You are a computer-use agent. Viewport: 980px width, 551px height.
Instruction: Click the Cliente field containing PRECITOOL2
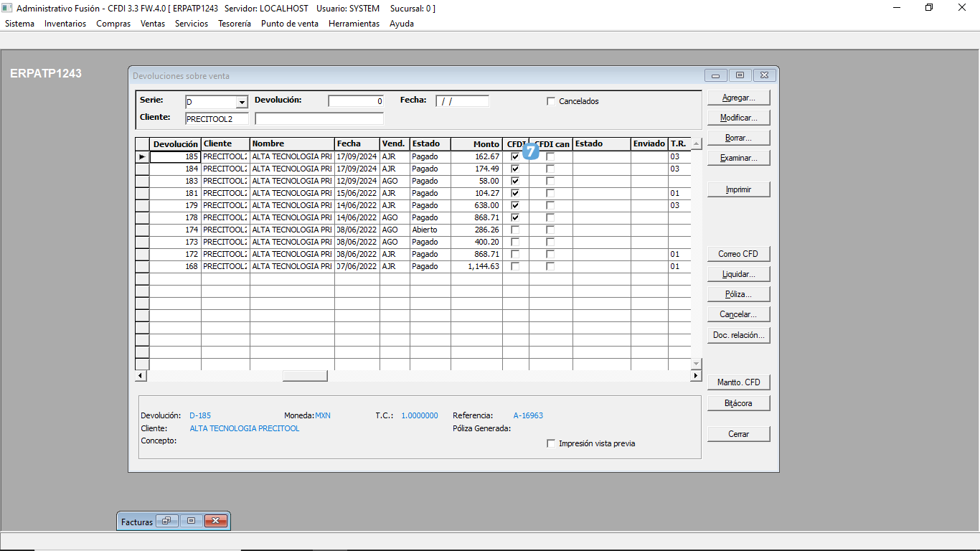point(217,118)
